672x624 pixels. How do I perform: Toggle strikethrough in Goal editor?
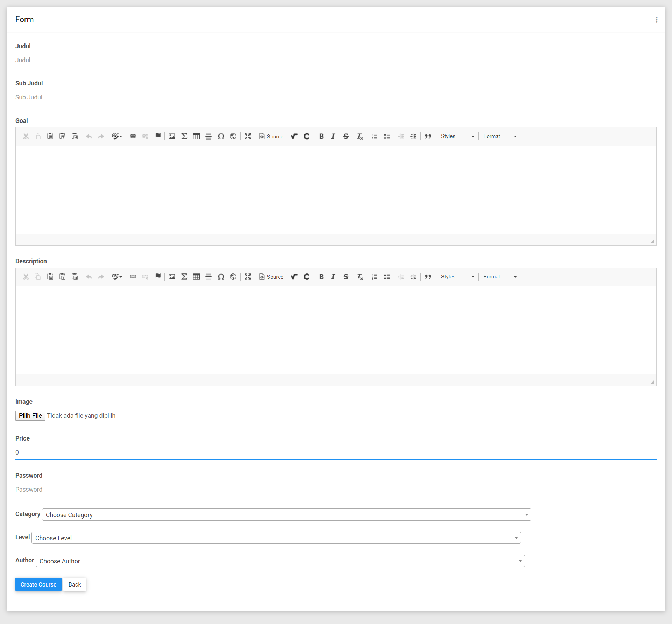[346, 136]
